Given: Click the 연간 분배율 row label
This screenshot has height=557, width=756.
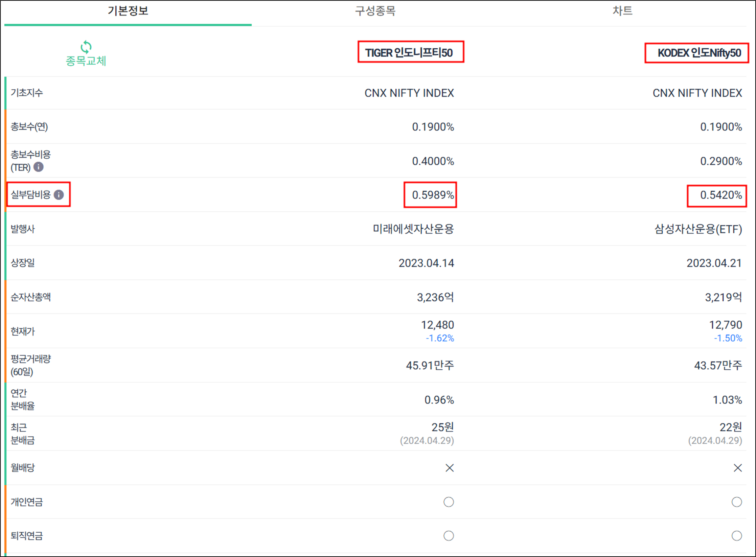Looking at the screenshot, I should 23,399.
